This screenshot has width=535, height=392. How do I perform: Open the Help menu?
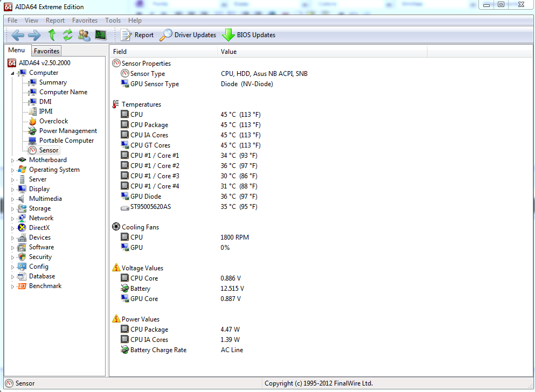135,20
